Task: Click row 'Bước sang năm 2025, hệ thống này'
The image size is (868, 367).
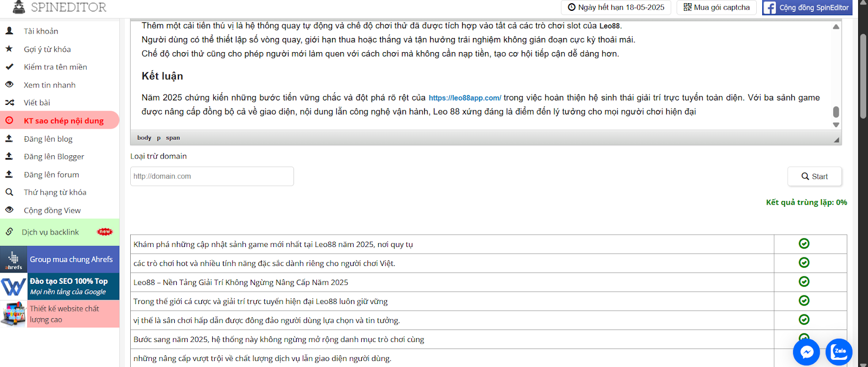Action: (452, 339)
